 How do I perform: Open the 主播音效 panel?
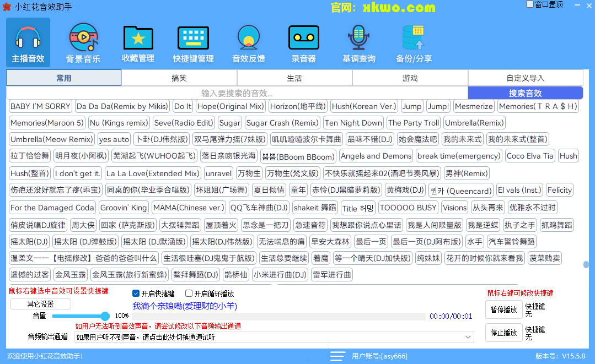(x=28, y=42)
